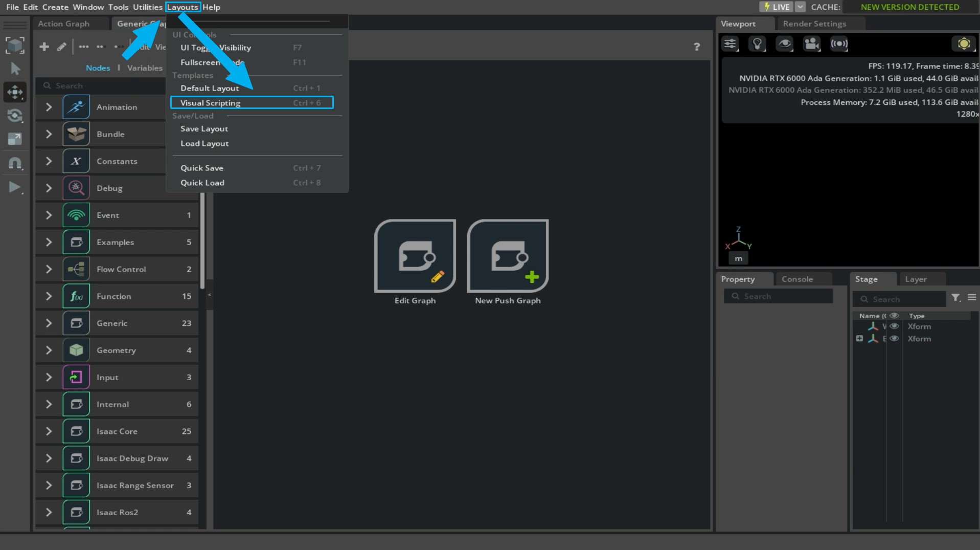Image resolution: width=980 pixels, height=550 pixels.
Task: Expand the Examples node category chevron
Action: [49, 242]
